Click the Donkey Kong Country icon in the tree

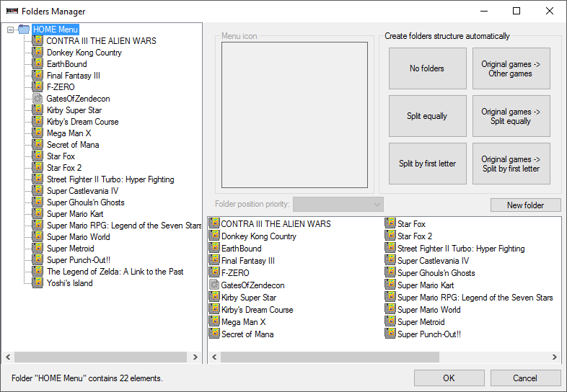tap(38, 52)
